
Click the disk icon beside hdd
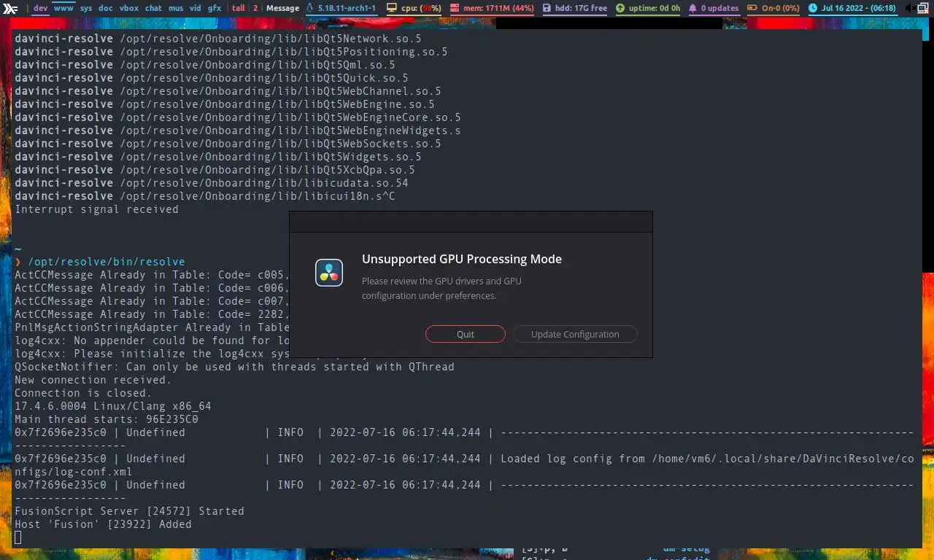point(548,8)
